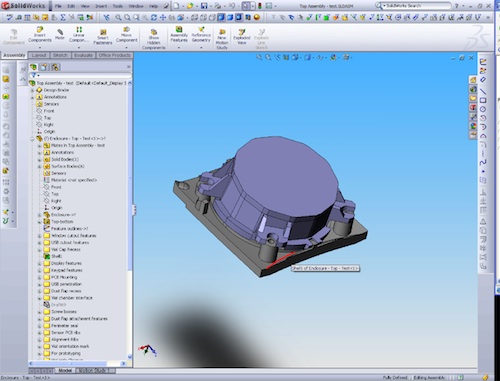
Task: Click the Model tab at bottom
Action: pos(65,370)
